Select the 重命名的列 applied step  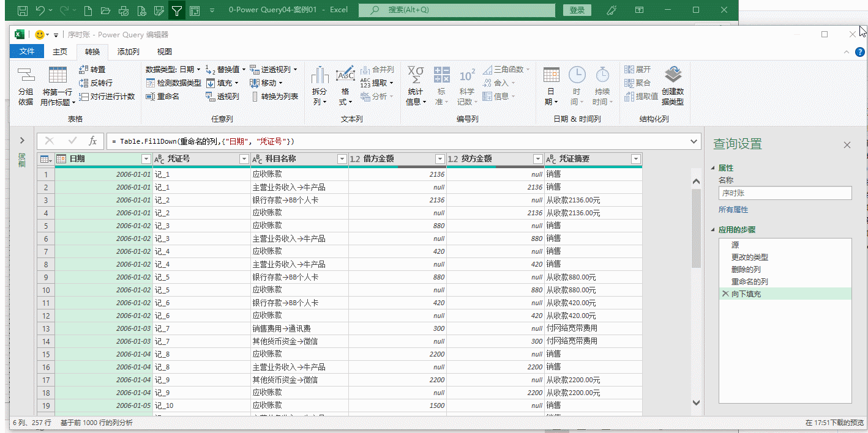click(x=785, y=282)
